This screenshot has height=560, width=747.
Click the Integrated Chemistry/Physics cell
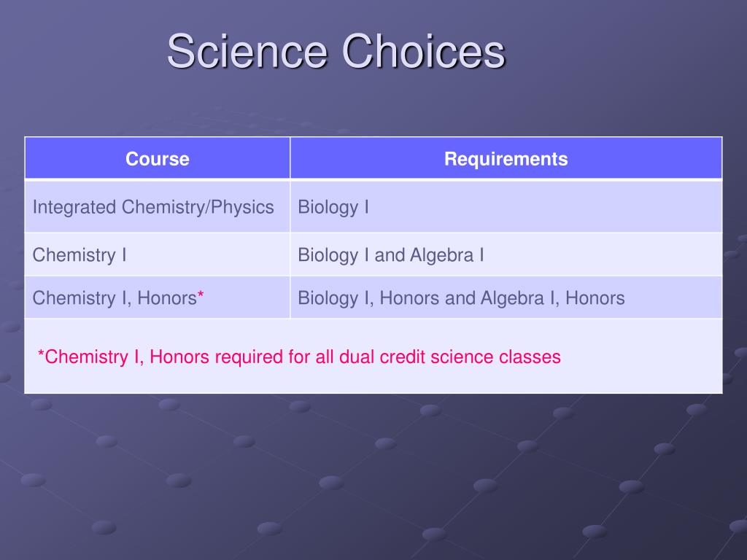pyautogui.click(x=158, y=206)
